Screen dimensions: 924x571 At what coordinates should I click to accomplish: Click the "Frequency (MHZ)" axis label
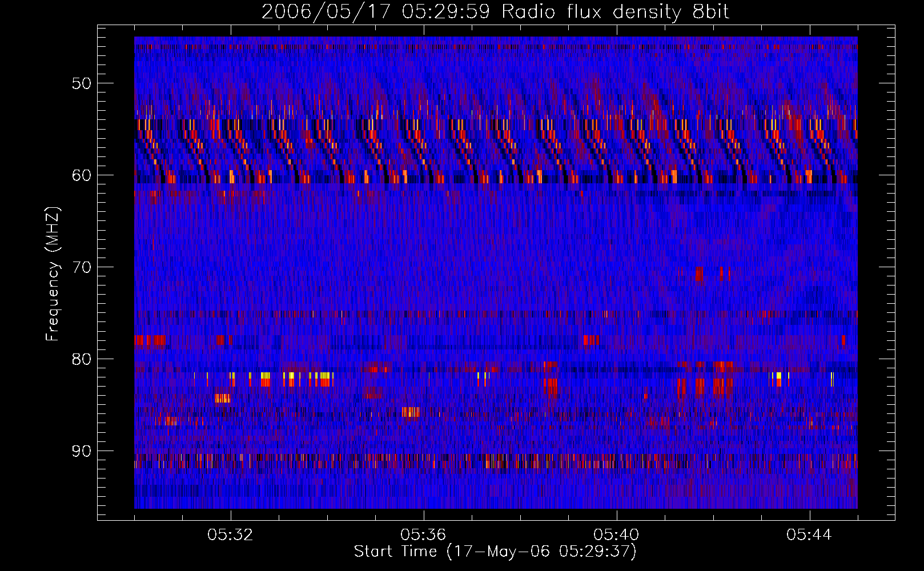pyautogui.click(x=53, y=273)
